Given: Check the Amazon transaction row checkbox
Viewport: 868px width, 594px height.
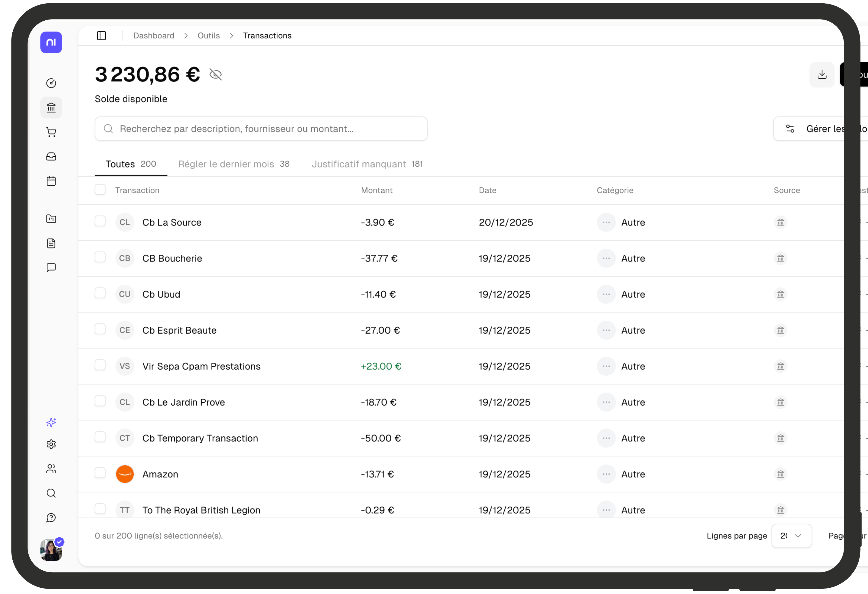Looking at the screenshot, I should [x=100, y=473].
